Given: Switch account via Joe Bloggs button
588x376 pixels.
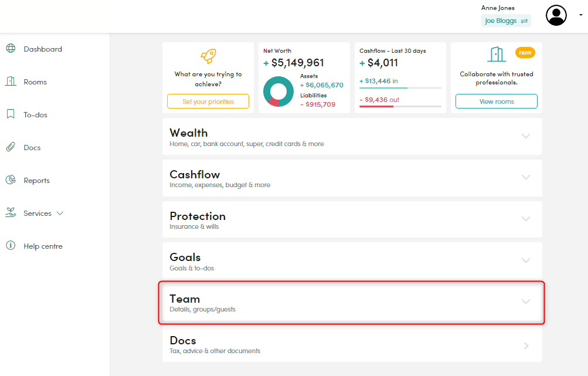Looking at the screenshot, I should pos(506,21).
